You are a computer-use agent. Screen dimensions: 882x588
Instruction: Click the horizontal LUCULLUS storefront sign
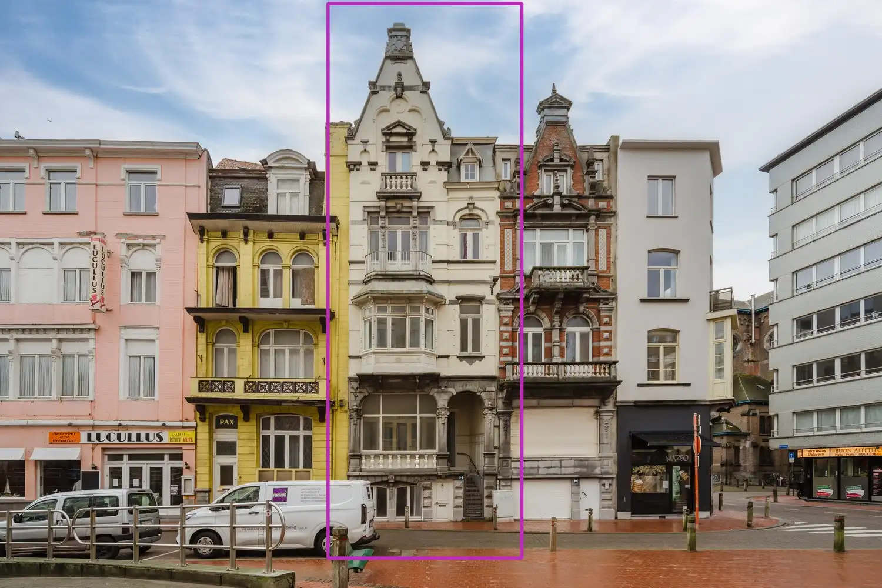tap(123, 437)
